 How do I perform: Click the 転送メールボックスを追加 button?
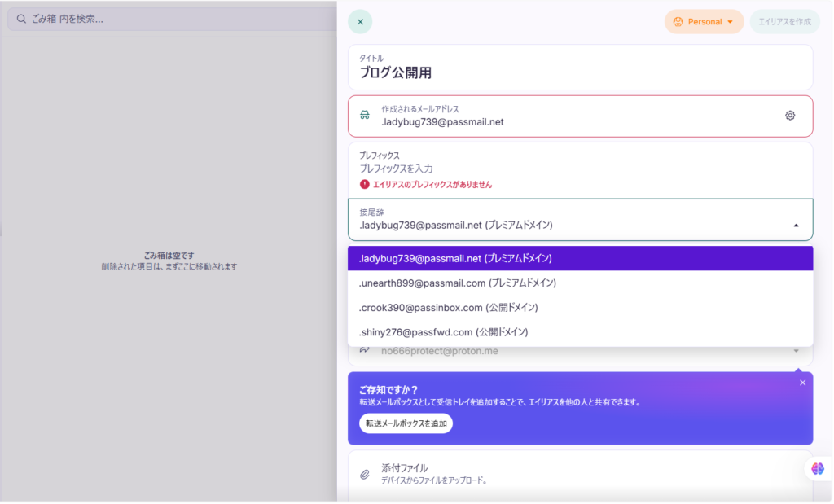[x=406, y=423]
